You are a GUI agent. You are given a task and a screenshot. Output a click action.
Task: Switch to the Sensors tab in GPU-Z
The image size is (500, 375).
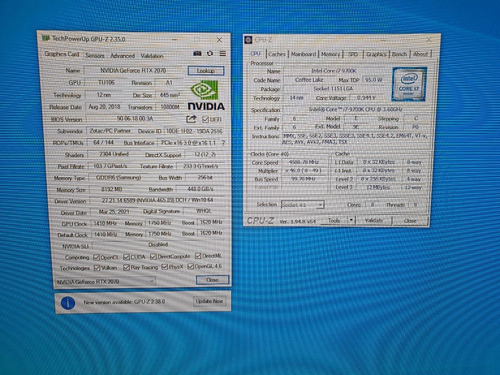pos(95,55)
